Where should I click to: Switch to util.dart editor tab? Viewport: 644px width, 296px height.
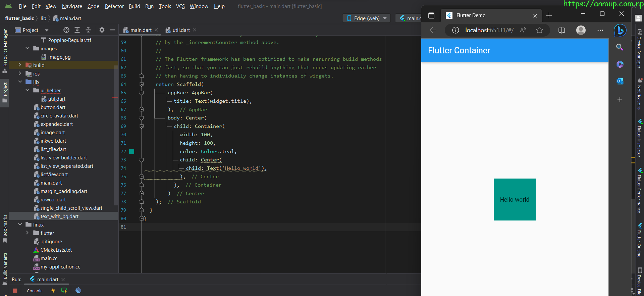click(181, 30)
